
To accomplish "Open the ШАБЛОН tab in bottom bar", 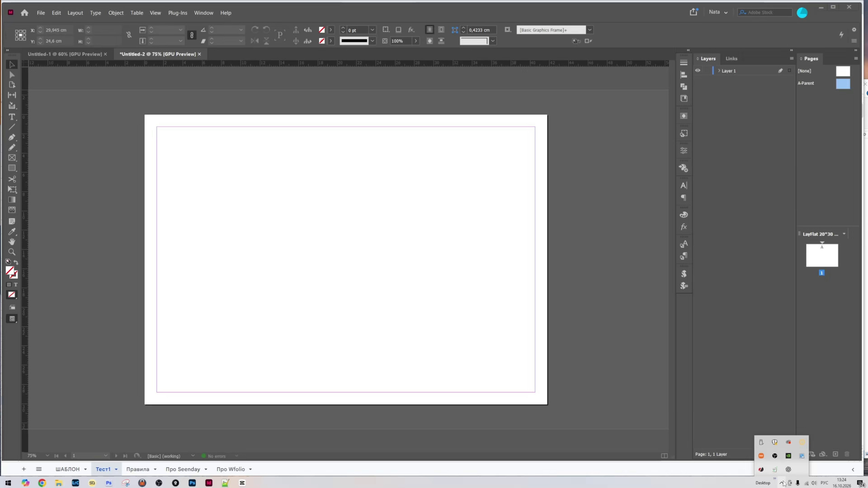I will click(67, 469).
